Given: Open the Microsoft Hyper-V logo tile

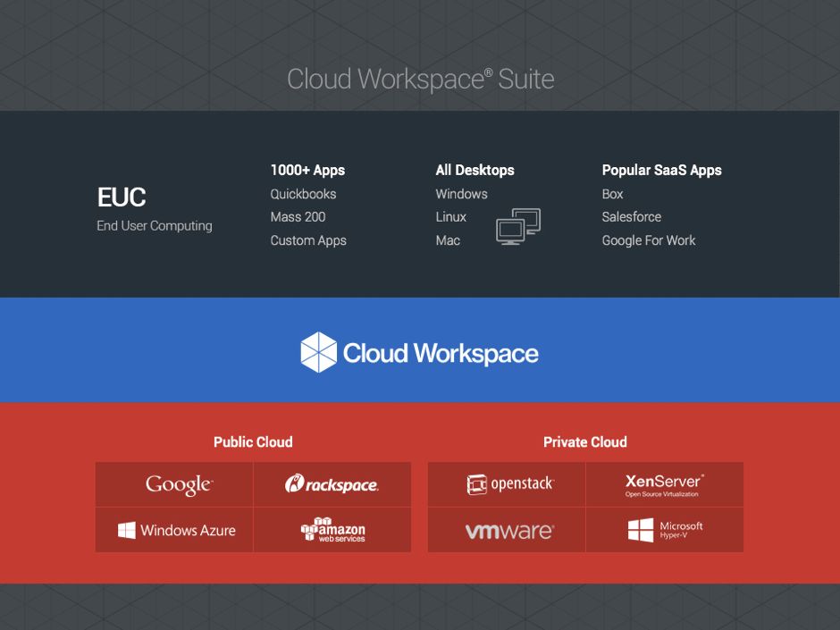Looking at the screenshot, I should pos(665,530).
